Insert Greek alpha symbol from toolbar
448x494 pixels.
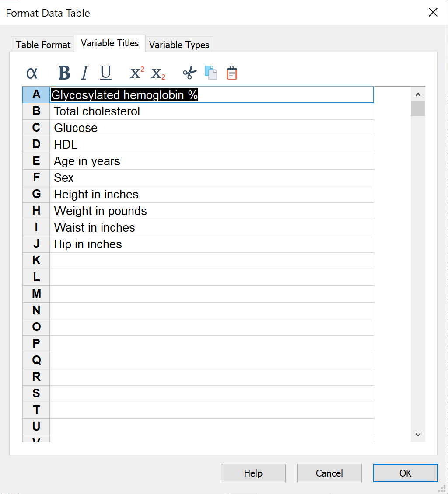point(32,73)
